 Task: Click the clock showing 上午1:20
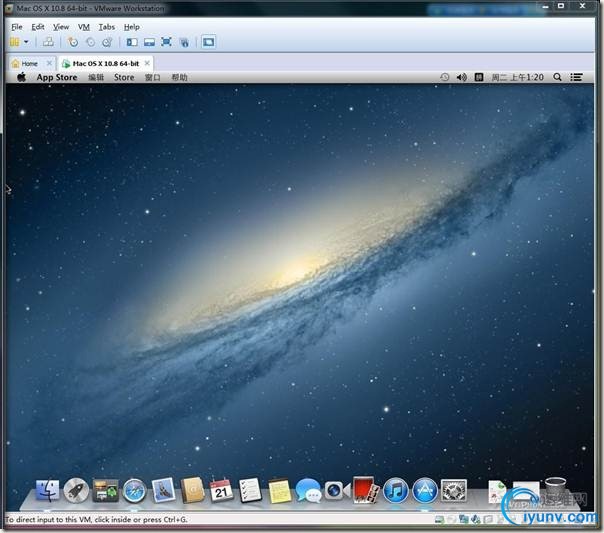517,77
